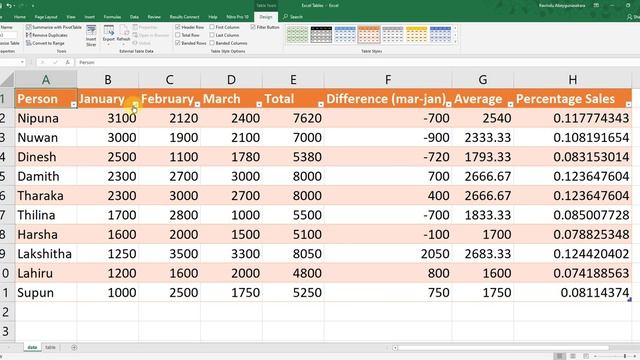Apply the orange table style
The width and height of the screenshot is (640, 360).
369,35
